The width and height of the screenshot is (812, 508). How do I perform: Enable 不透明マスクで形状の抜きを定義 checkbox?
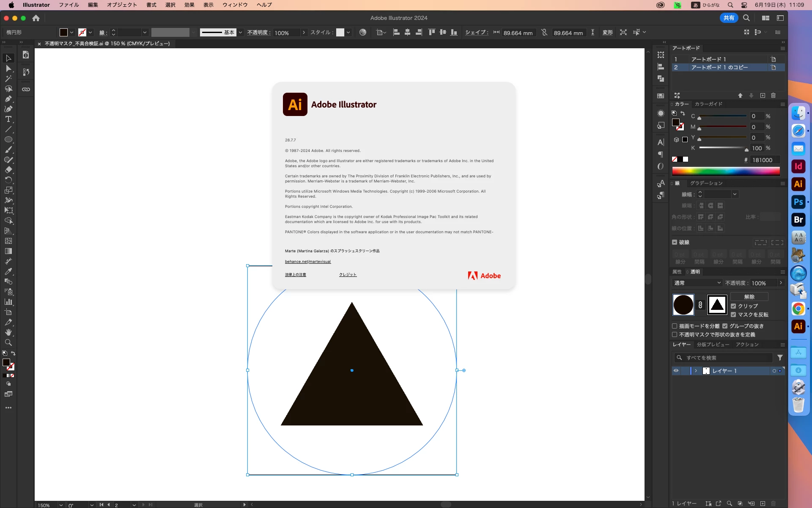(x=675, y=334)
